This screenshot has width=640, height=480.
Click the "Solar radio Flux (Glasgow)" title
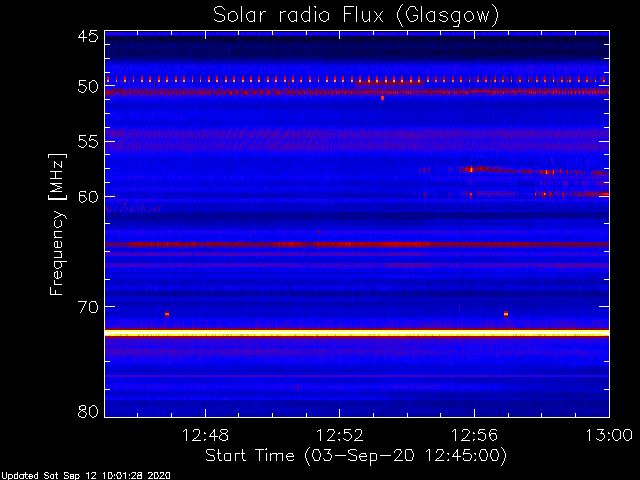pos(356,16)
